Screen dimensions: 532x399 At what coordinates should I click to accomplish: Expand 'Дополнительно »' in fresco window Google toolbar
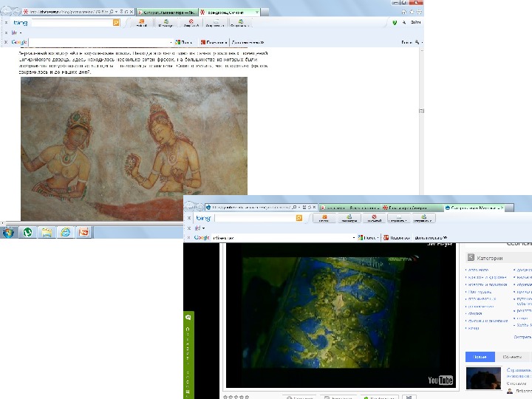click(x=248, y=42)
